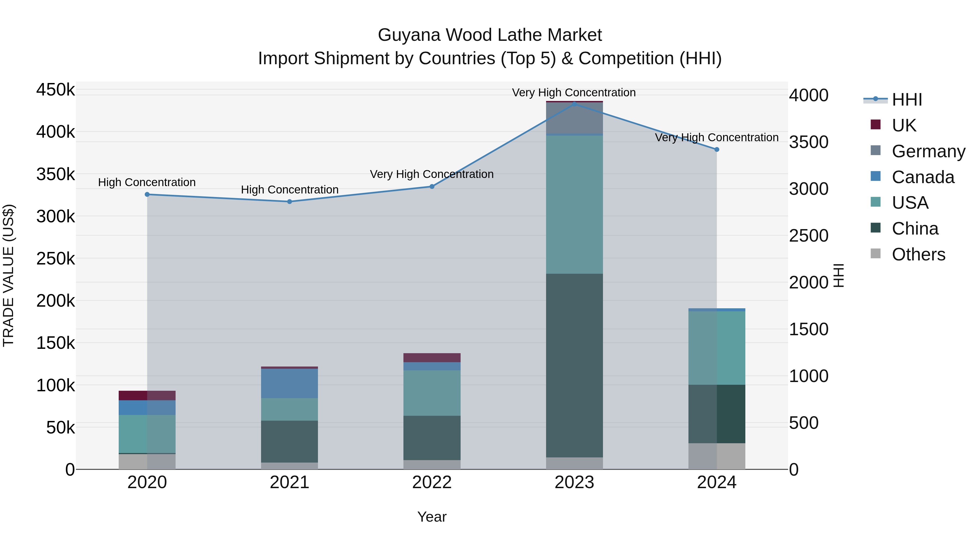Select the China bar segment in 2024

717,414
